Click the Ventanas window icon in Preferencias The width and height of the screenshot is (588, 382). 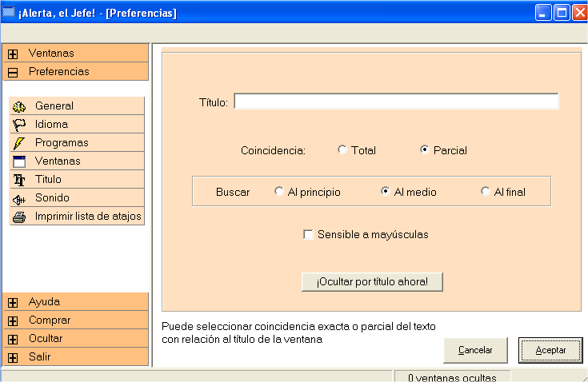tap(19, 161)
